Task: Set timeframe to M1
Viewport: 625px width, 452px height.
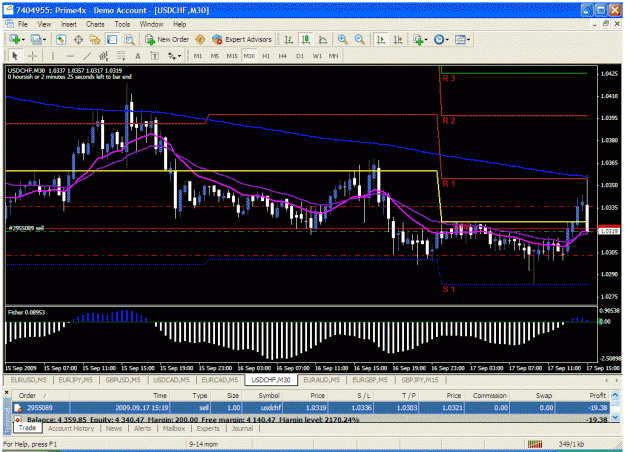Action: coord(198,56)
